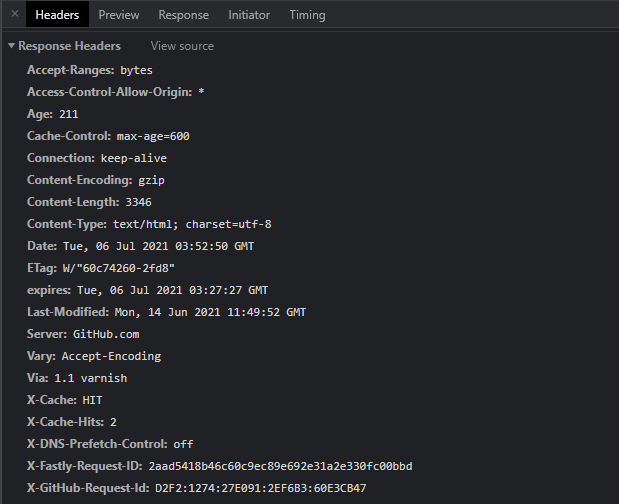Select the X-Fastly-Request-ID hash value
This screenshot has width=619, height=504.
[x=281, y=467]
